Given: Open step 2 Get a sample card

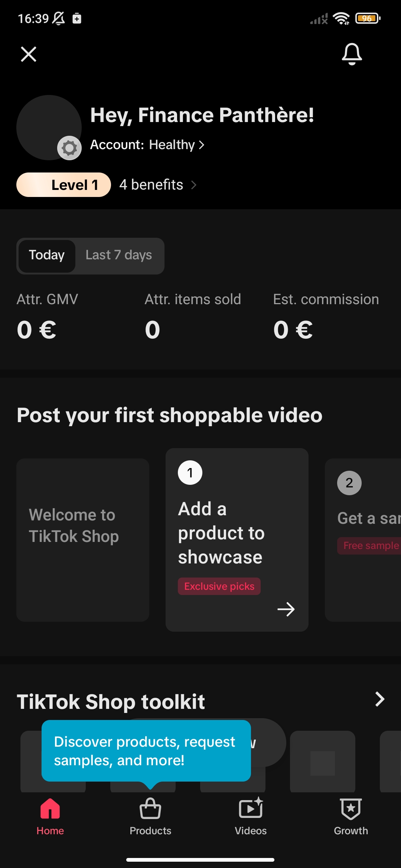Looking at the screenshot, I should (x=363, y=540).
